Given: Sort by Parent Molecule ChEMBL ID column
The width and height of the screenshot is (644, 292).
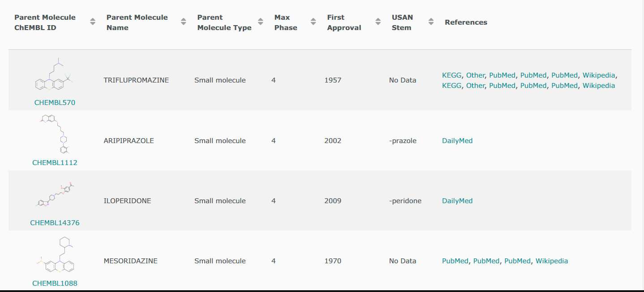Looking at the screenshot, I should tap(93, 22).
